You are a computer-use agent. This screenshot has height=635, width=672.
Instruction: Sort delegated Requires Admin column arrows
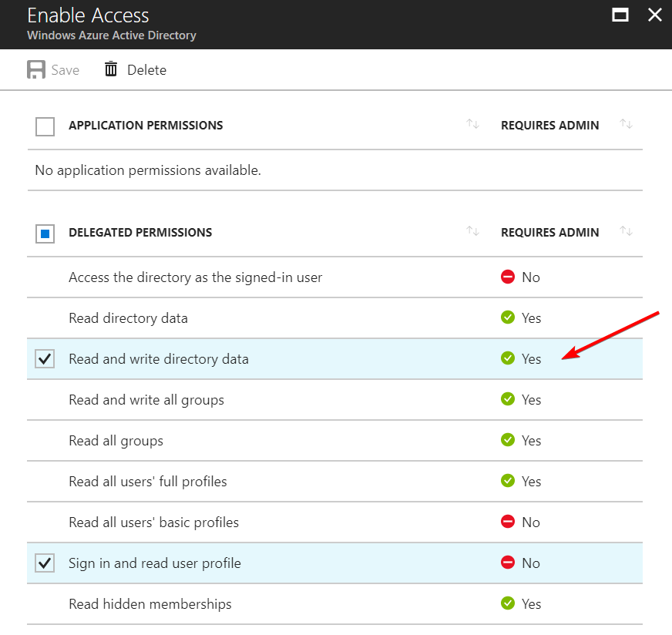click(x=627, y=232)
